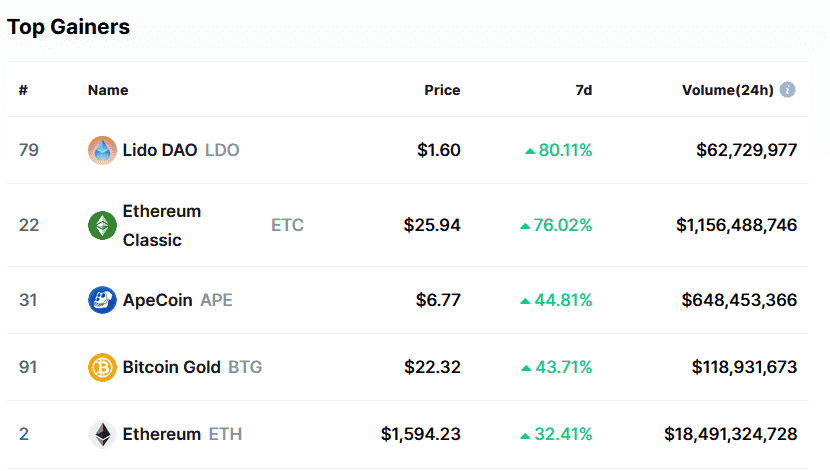Select the Bitcoin Gold name link
The height and width of the screenshot is (471, 830).
coord(171,367)
